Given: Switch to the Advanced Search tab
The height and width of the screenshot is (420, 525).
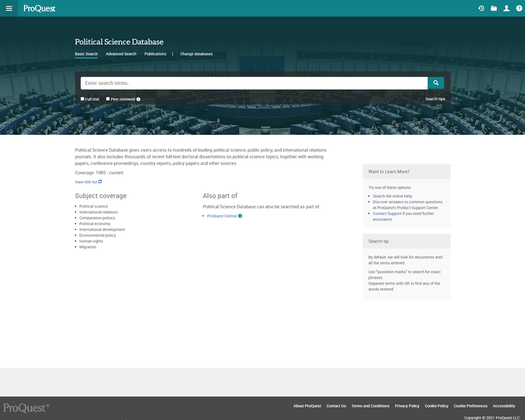Looking at the screenshot, I should [121, 54].
